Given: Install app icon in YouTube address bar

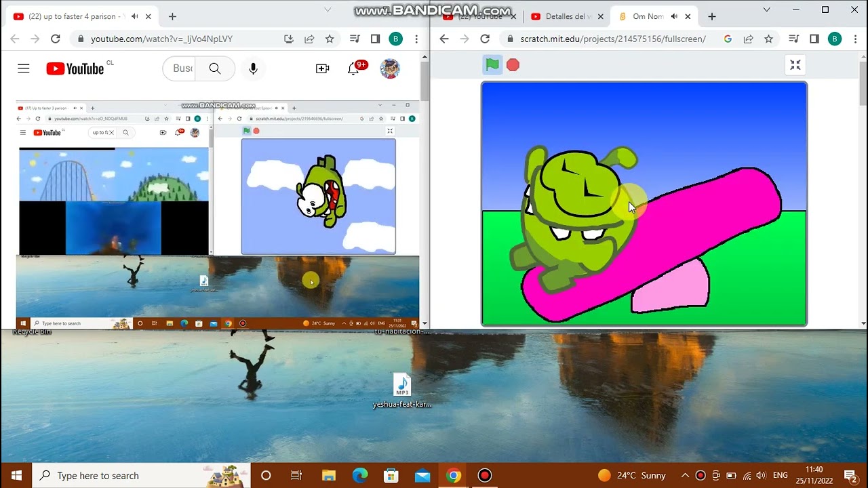Looking at the screenshot, I should tap(289, 39).
